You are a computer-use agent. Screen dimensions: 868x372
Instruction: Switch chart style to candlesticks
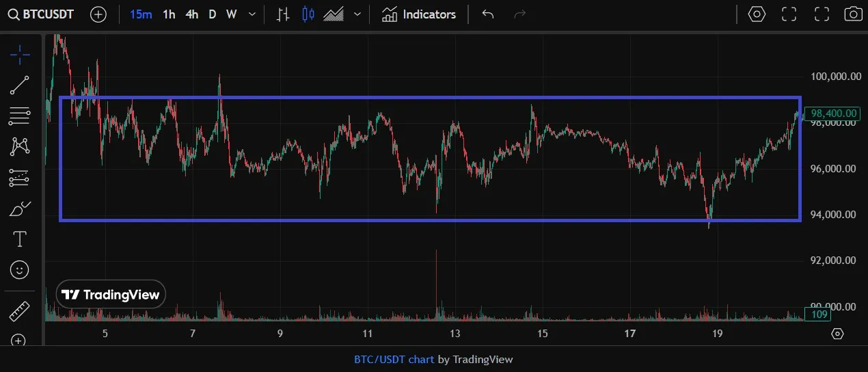[308, 14]
